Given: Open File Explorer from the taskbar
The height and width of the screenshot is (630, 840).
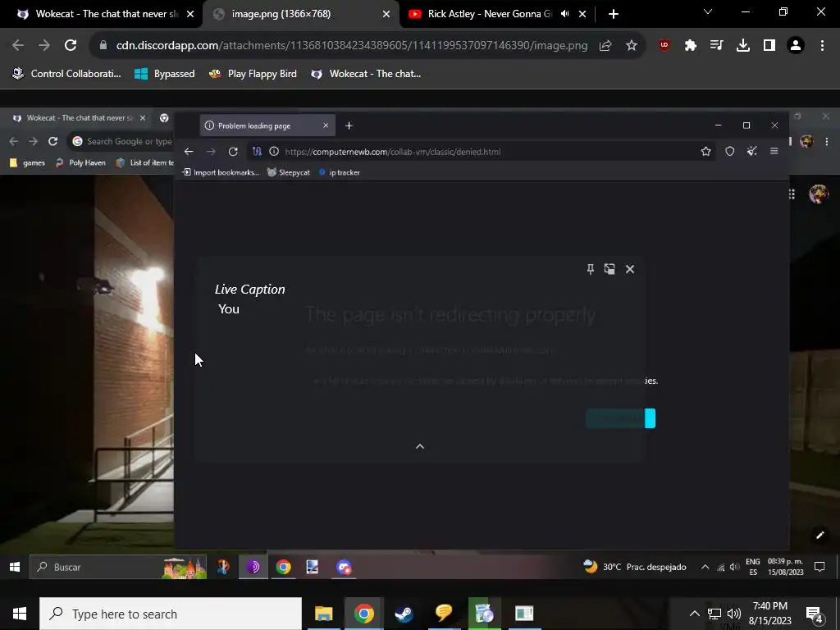Looking at the screenshot, I should click(323, 614).
